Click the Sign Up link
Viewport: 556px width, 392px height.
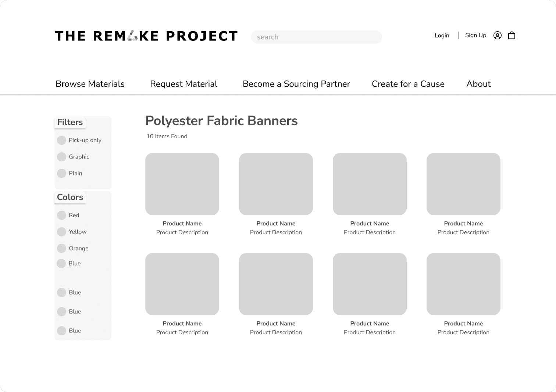click(x=475, y=35)
